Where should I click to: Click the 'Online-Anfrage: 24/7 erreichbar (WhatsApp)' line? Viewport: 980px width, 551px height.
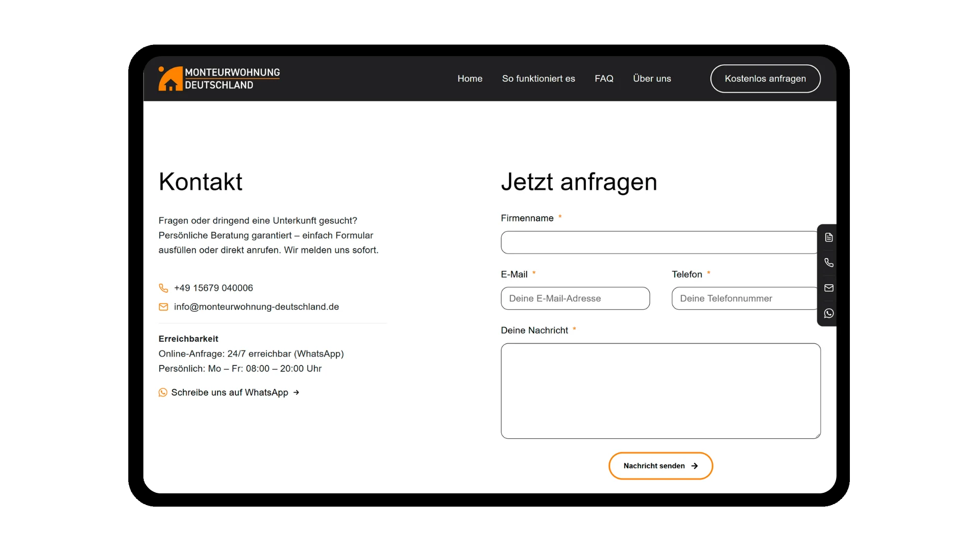[251, 354]
